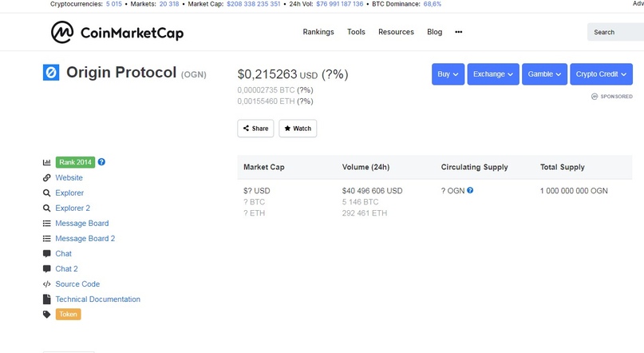Image resolution: width=644 pixels, height=353 pixels.
Task: Click the 5 146 BTC volume value
Action: 360,202
